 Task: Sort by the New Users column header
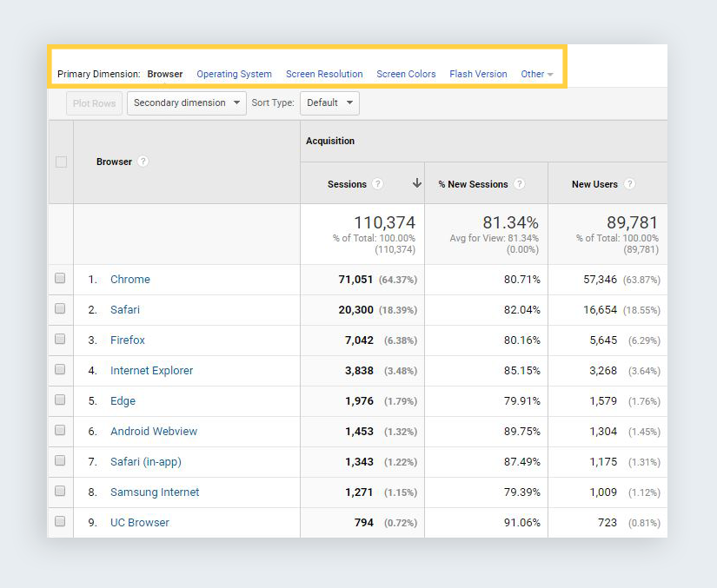pos(594,184)
